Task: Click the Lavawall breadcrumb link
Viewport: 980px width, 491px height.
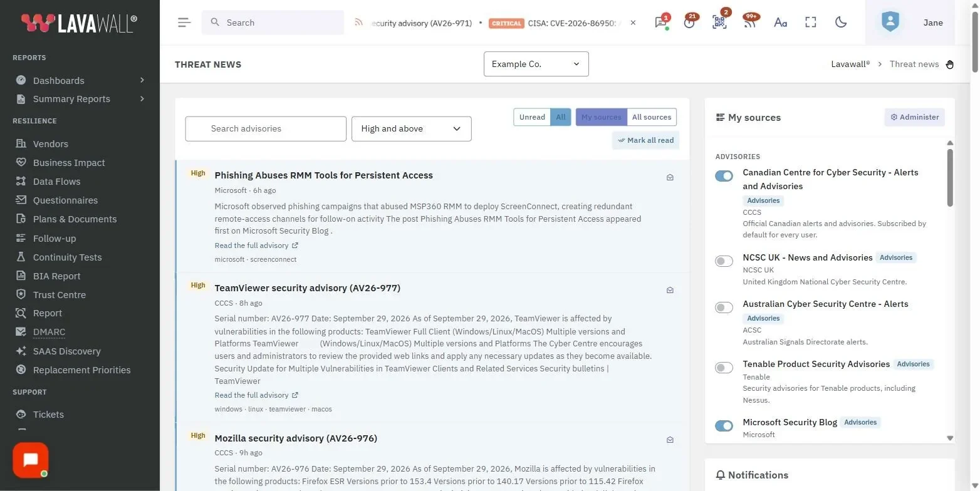Action: pyautogui.click(x=850, y=64)
